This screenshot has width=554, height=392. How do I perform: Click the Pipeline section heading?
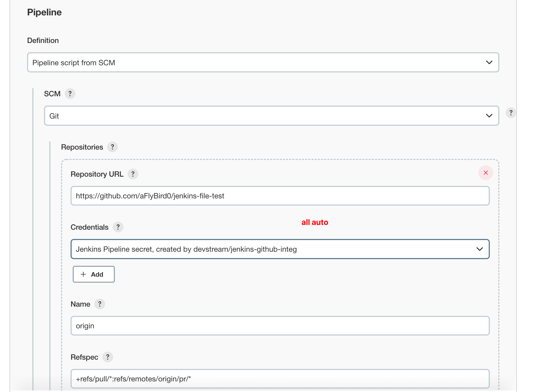44,12
